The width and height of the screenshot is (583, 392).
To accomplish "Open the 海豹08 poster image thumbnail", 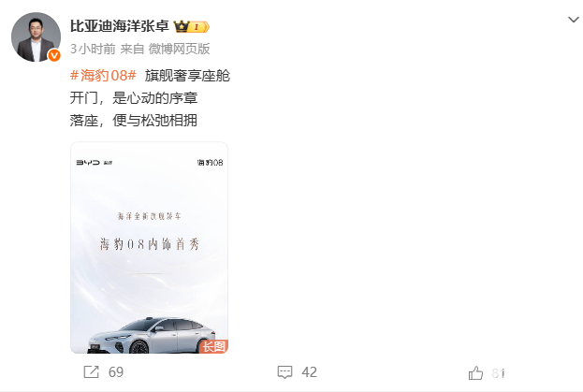I will (149, 248).
